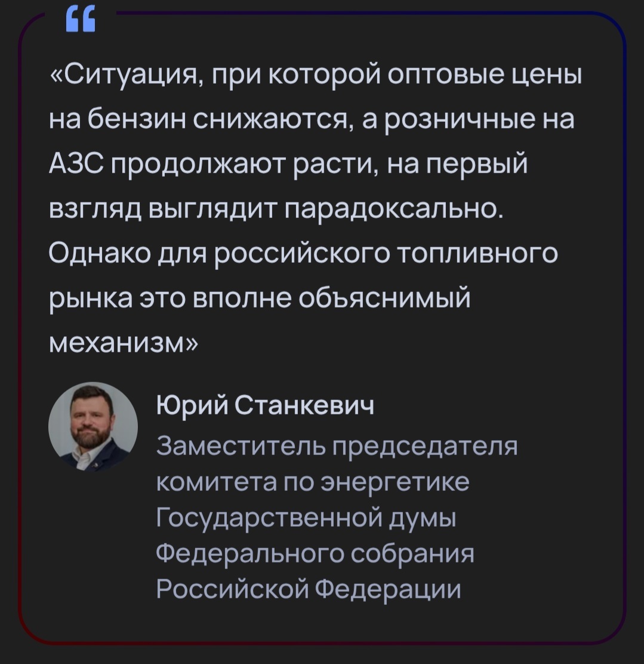Open Юрий Станкевич's round profile photo

[93, 426]
